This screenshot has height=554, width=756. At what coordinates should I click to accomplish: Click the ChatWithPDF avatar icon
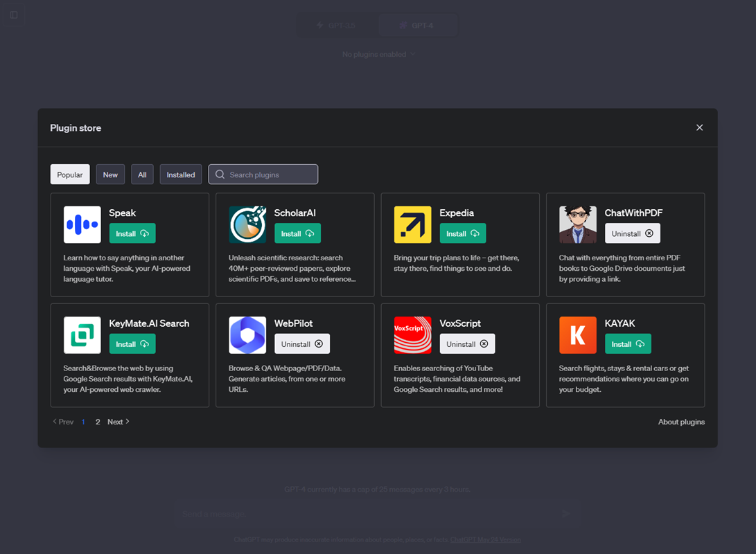point(578,224)
